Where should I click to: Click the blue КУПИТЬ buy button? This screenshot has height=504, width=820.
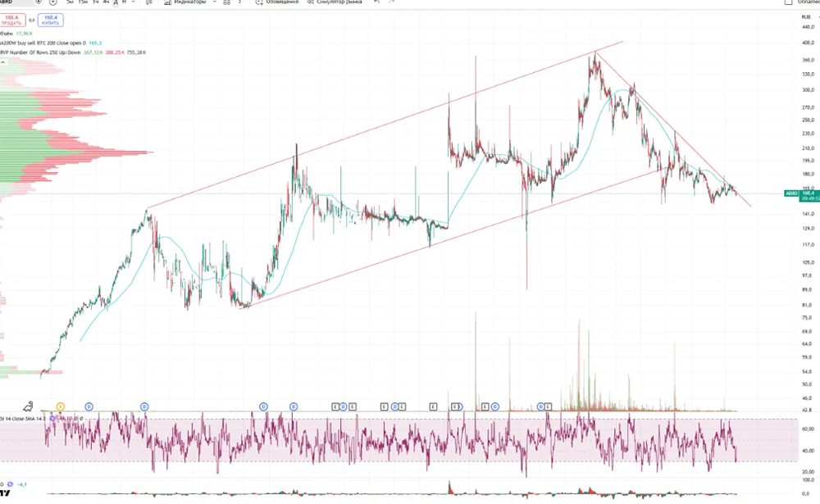point(51,20)
